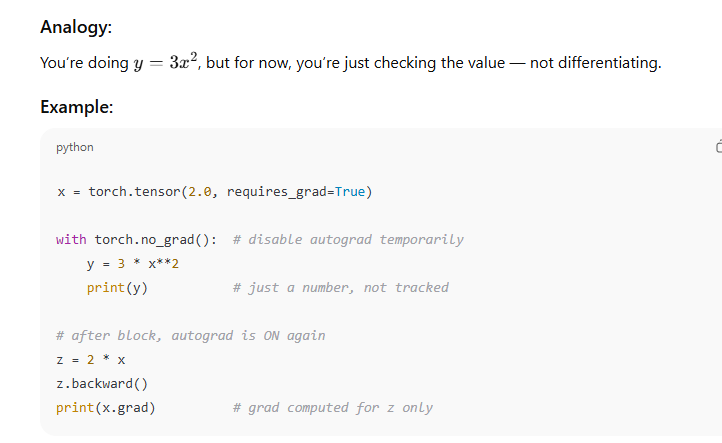Click the python language label

(75, 147)
